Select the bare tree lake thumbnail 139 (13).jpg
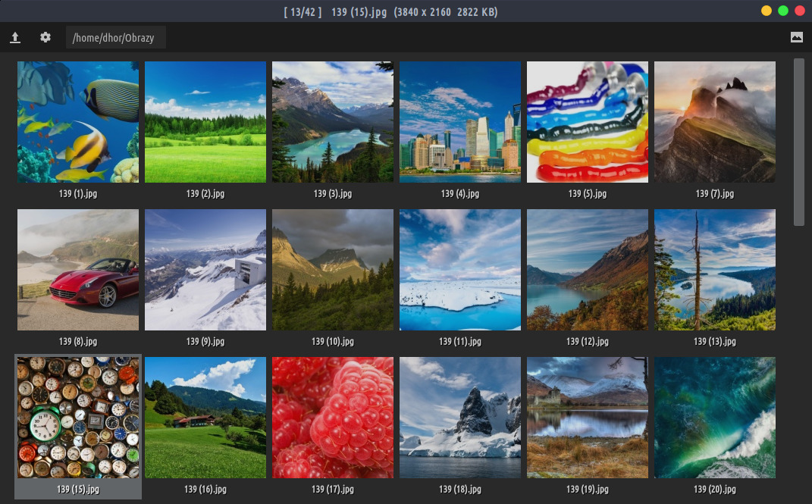This screenshot has height=504, width=812. click(715, 270)
